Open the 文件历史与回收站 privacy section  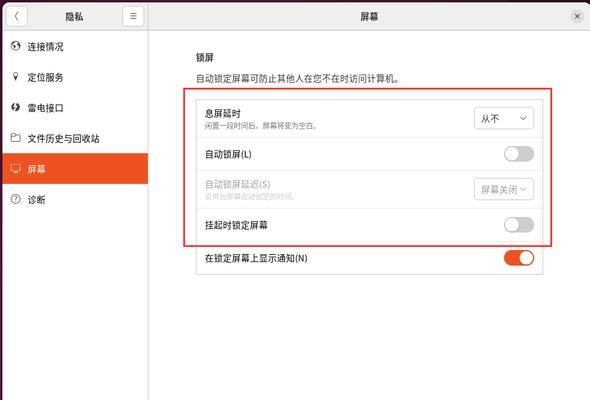75,138
